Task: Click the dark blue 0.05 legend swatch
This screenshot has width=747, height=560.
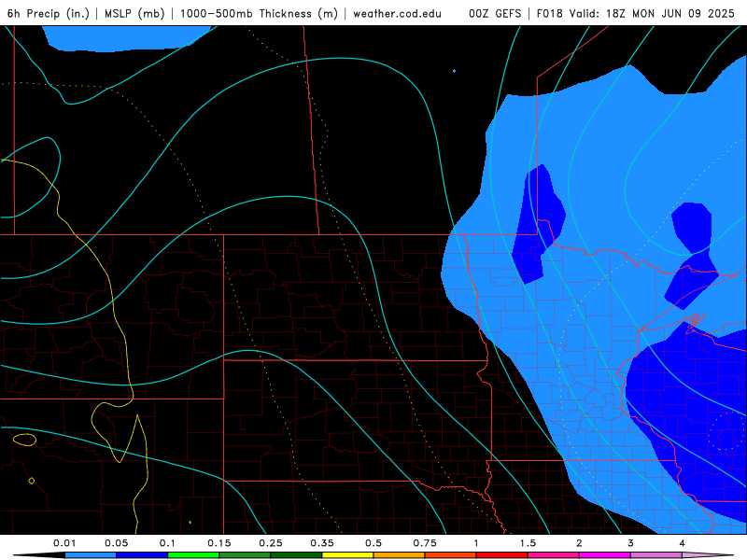Action: click(142, 555)
